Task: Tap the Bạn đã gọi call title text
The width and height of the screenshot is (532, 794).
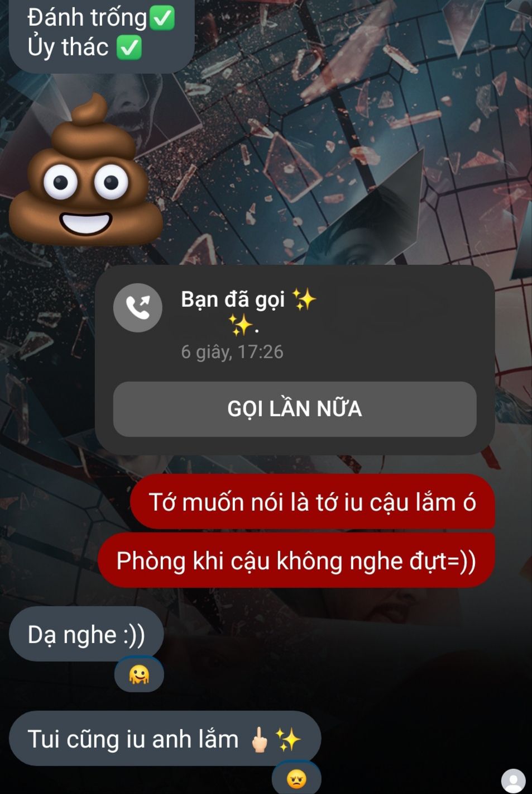Action: click(233, 299)
